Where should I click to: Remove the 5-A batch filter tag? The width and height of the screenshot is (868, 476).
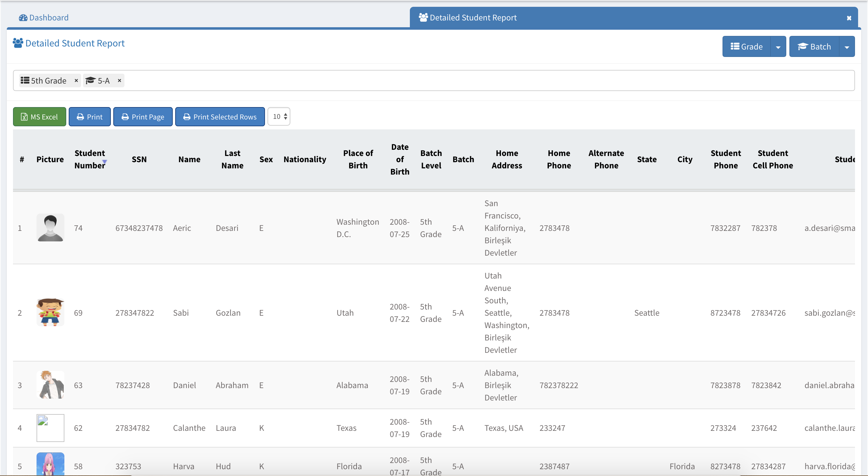119,80
